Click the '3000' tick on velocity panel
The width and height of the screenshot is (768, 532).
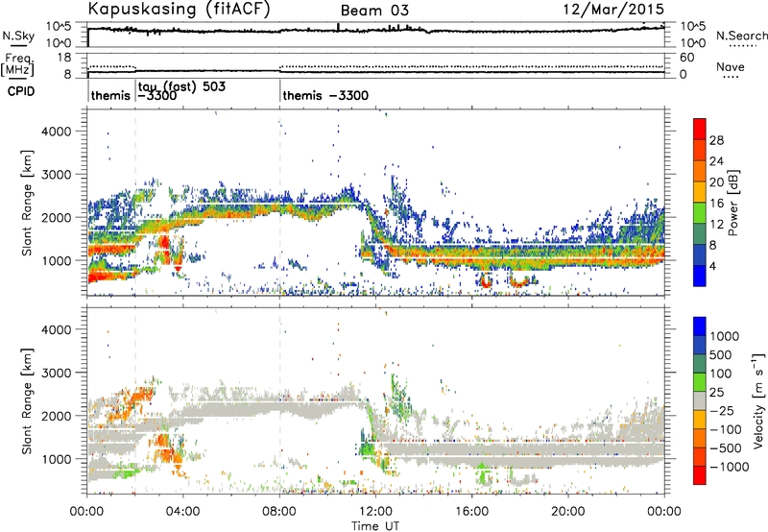(56, 373)
